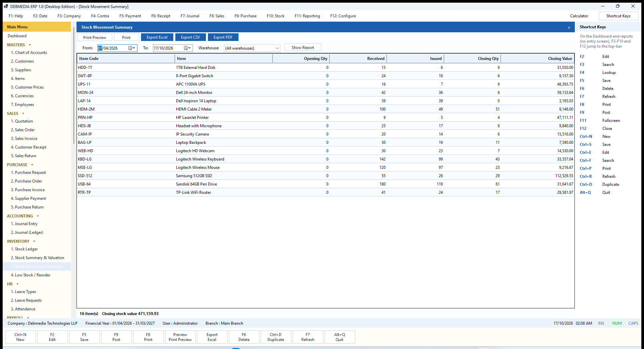Image resolution: width=644 pixels, height=349 pixels.
Task: Toggle the Shortcut Keys panel button
Action: (x=618, y=16)
